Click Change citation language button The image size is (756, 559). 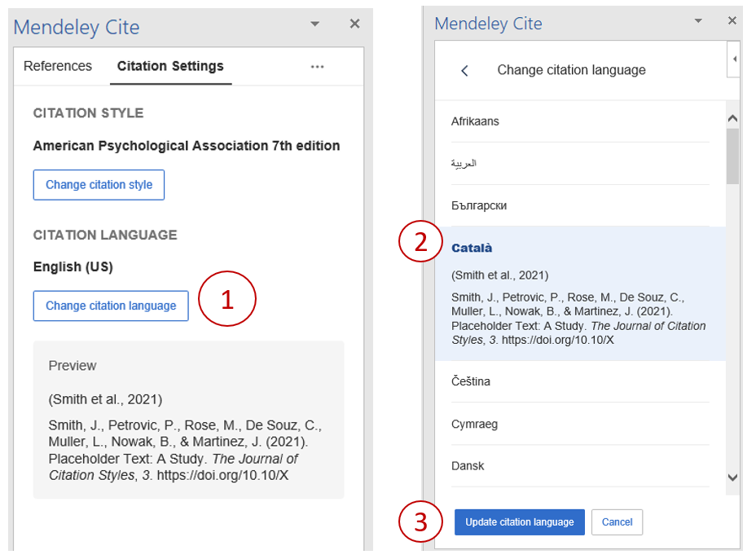click(111, 306)
